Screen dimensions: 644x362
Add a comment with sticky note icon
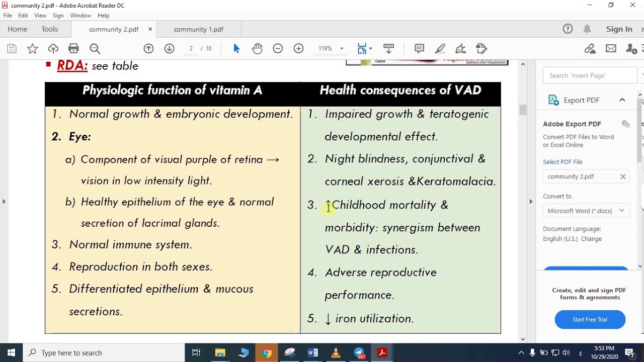click(x=419, y=49)
